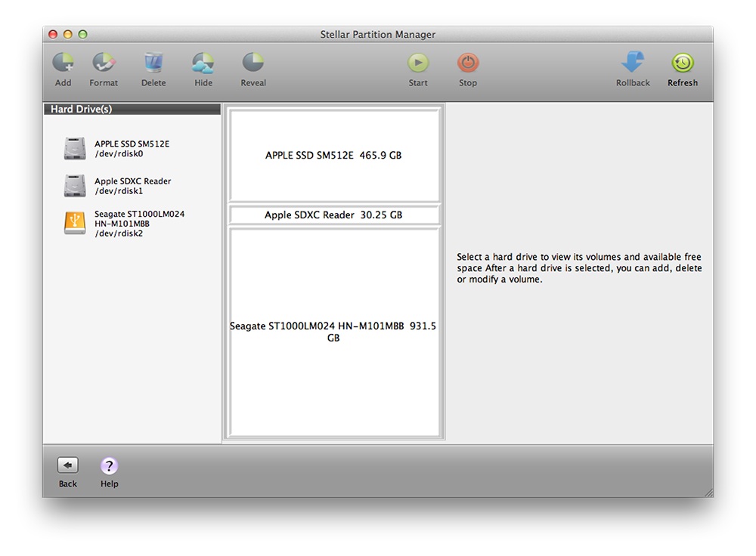Click the red close window button
This screenshot has height=556, width=756.
53,34
